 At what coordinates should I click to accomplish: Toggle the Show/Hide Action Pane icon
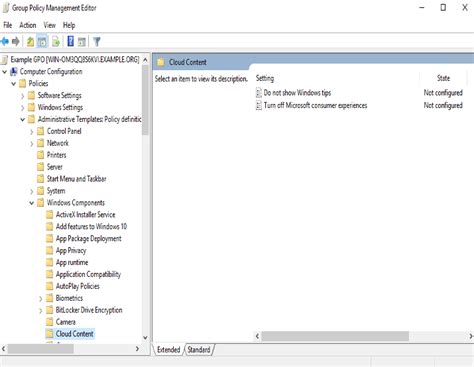coord(82,42)
